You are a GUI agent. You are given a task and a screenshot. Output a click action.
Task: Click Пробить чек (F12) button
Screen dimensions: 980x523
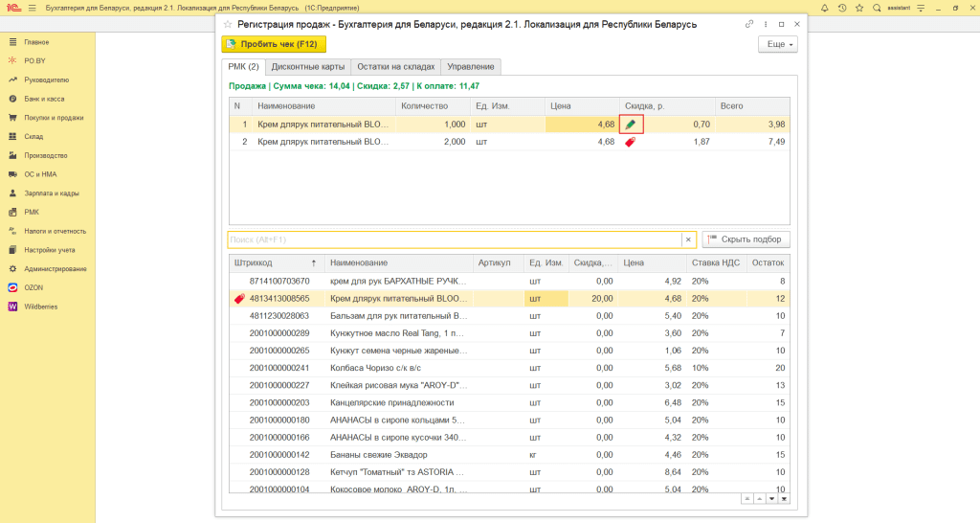click(274, 44)
